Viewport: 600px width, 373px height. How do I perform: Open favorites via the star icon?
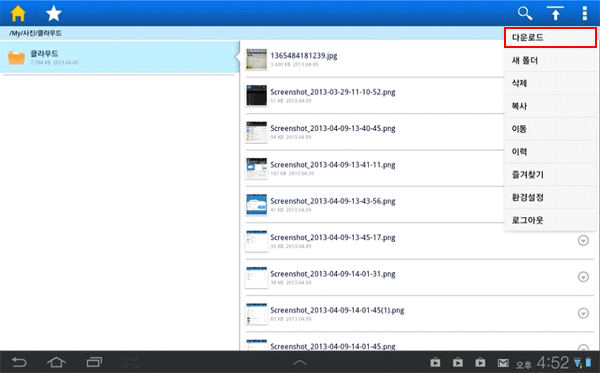[54, 13]
